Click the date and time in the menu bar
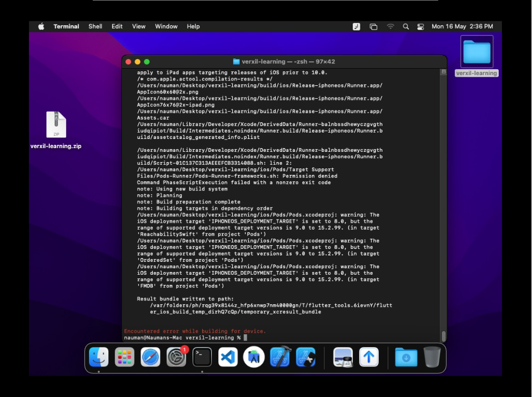 click(462, 26)
